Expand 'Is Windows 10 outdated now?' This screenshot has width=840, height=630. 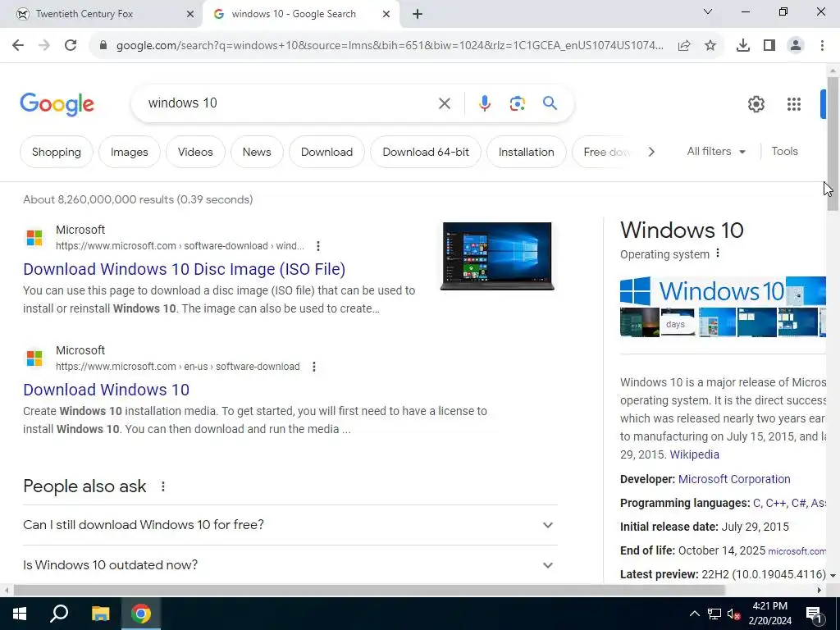(x=290, y=565)
